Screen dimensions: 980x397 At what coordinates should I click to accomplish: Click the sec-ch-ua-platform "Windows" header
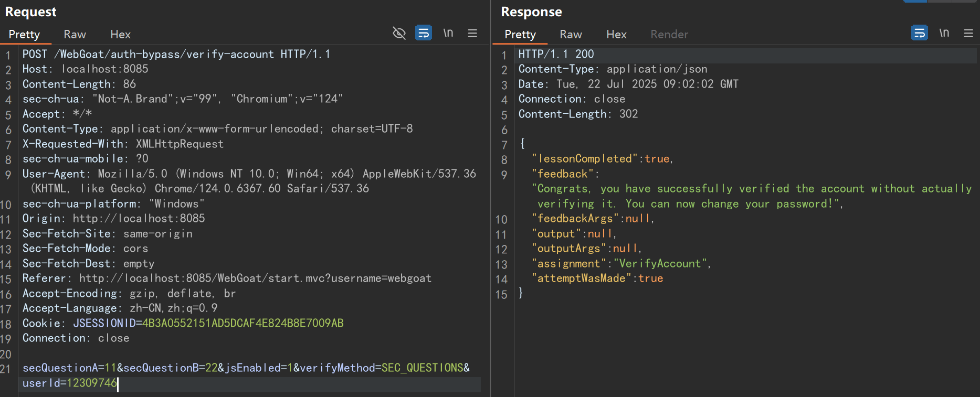[x=113, y=203]
